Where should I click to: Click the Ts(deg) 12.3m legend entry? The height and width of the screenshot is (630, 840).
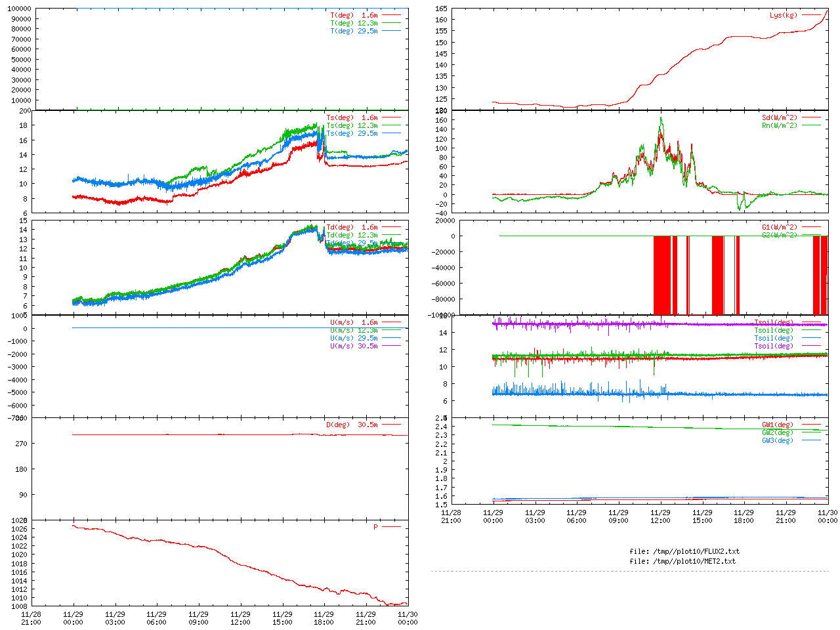pos(352,125)
